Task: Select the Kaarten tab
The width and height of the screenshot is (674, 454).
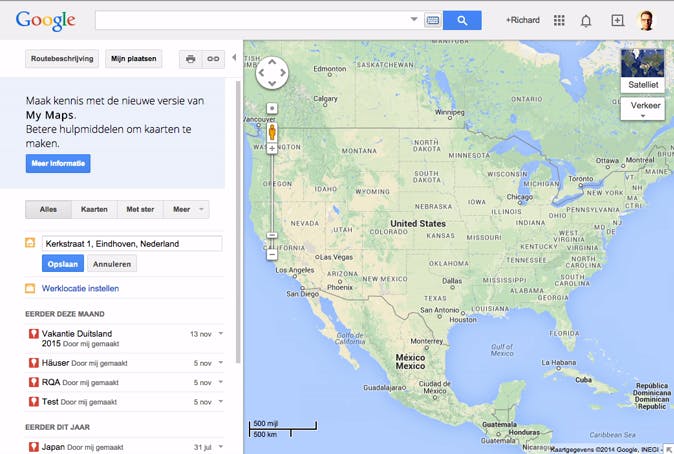Action: (x=94, y=210)
